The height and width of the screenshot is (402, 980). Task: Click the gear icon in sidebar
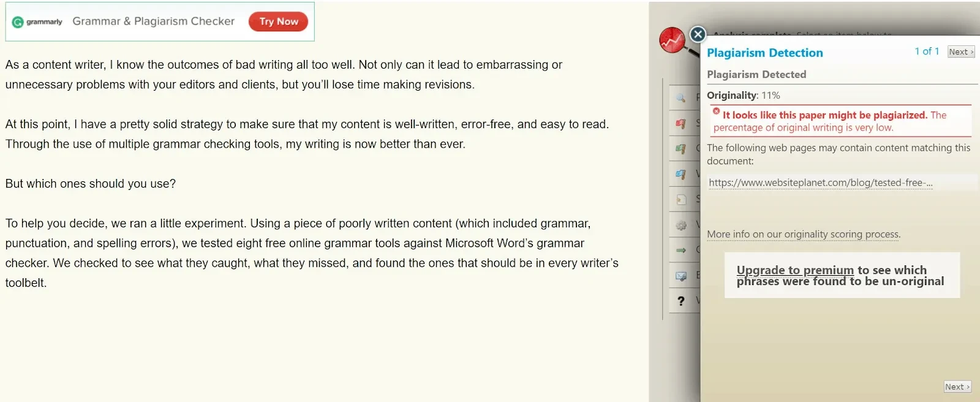(680, 225)
